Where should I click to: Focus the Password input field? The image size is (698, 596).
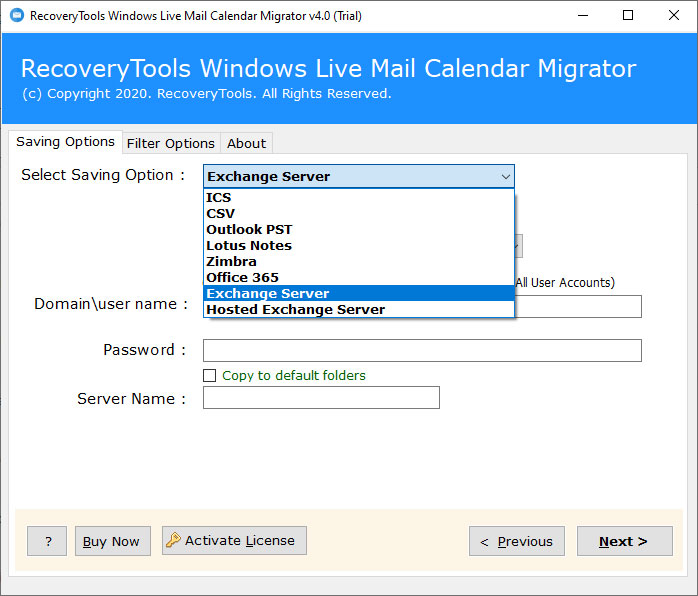[x=422, y=350]
